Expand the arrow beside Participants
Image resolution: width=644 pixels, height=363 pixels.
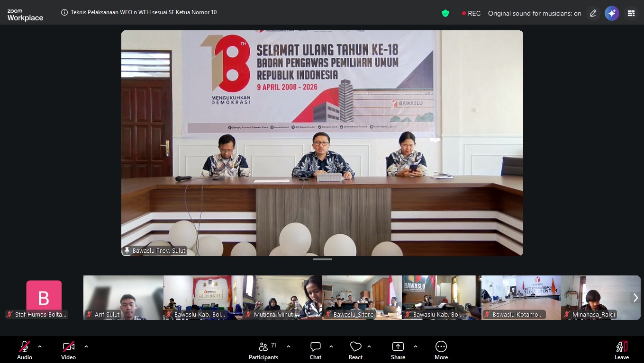point(289,346)
